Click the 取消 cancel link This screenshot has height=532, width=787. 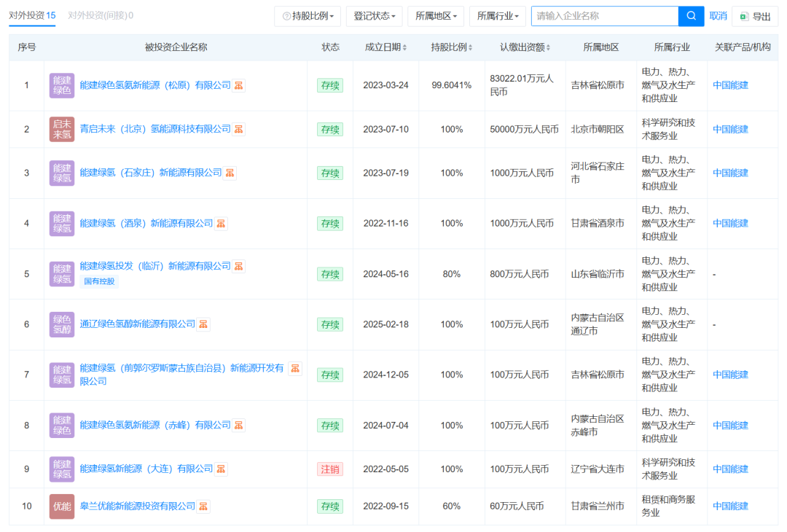coord(718,16)
